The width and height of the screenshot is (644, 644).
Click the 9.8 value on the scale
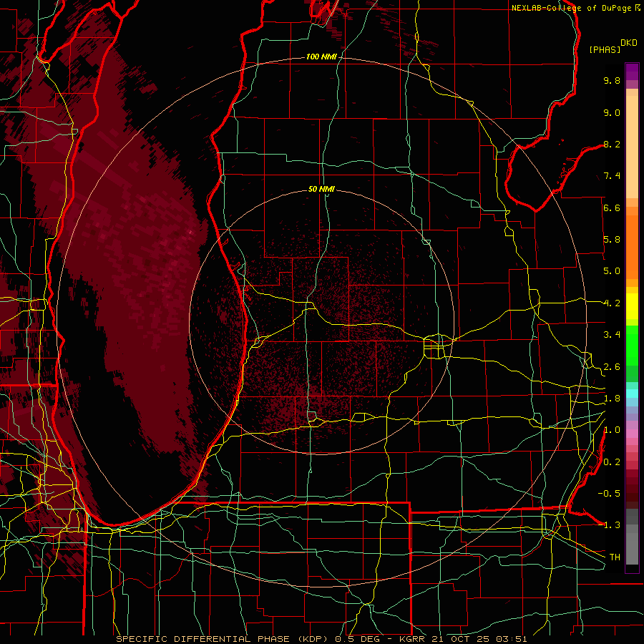(x=612, y=80)
